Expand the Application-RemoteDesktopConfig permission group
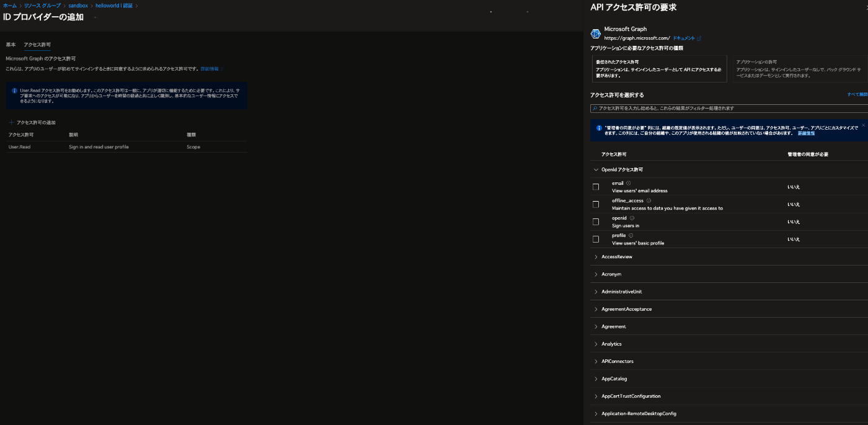The width and height of the screenshot is (868, 425). pyautogui.click(x=596, y=413)
